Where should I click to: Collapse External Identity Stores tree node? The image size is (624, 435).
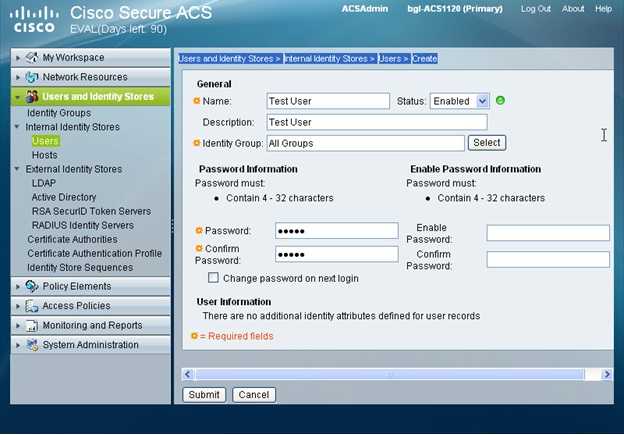point(17,169)
